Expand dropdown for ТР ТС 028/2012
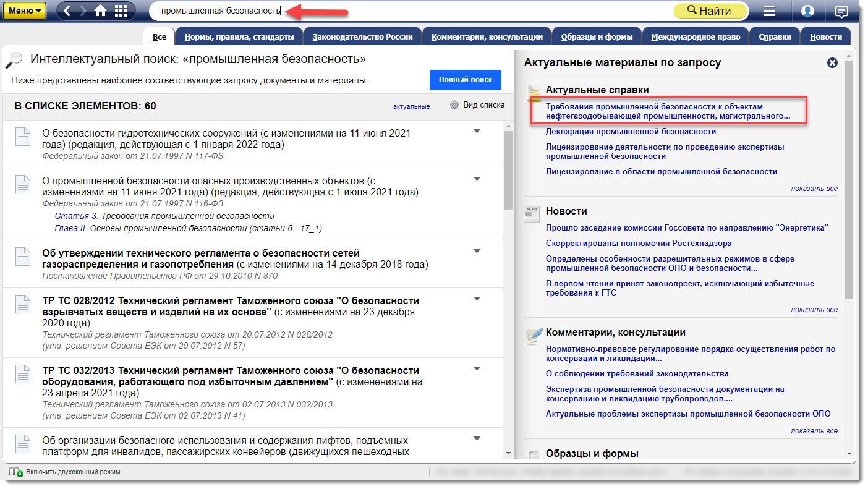Image resolution: width=868 pixels, height=489 pixels. click(x=477, y=299)
